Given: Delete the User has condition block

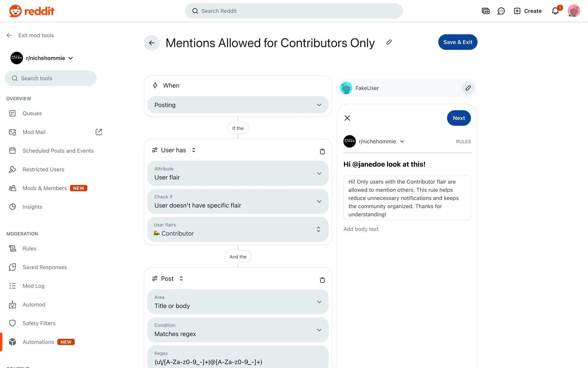Looking at the screenshot, I should pos(322,151).
